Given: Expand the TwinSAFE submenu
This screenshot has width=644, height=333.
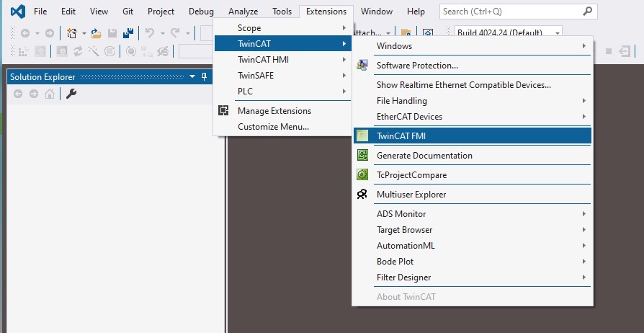Looking at the screenshot, I should [282, 75].
